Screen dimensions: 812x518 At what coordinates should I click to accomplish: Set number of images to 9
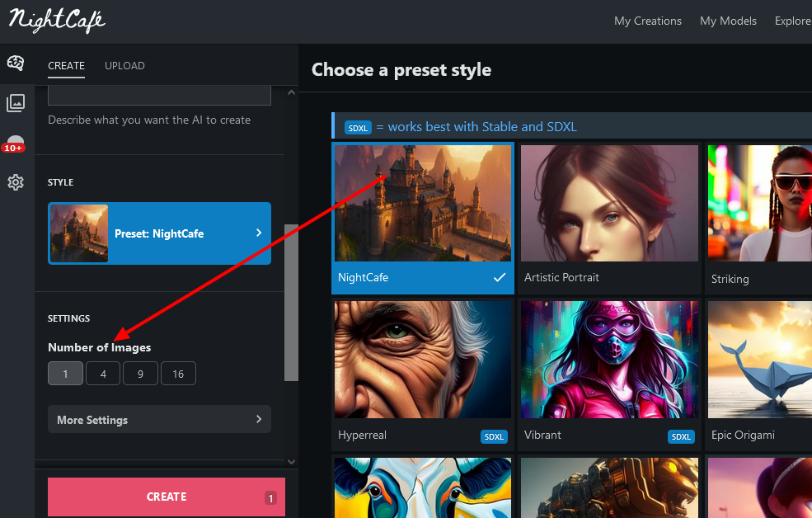tap(140, 374)
